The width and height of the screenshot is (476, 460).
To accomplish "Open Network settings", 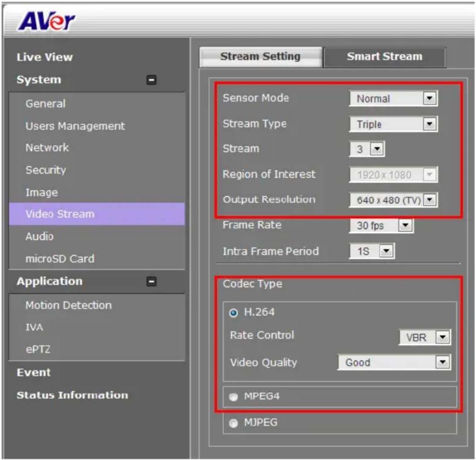I will 47,148.
